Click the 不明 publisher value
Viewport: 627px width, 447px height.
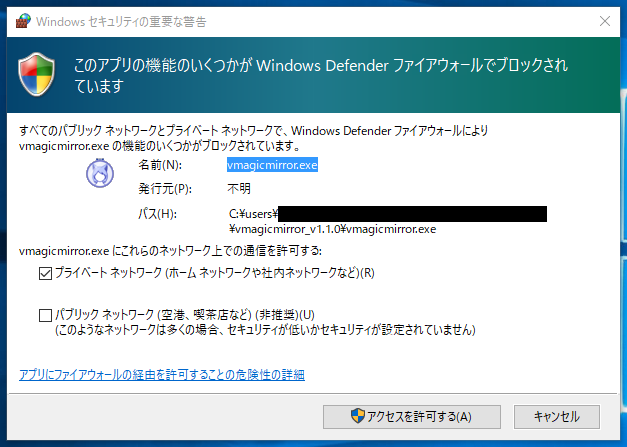239,188
